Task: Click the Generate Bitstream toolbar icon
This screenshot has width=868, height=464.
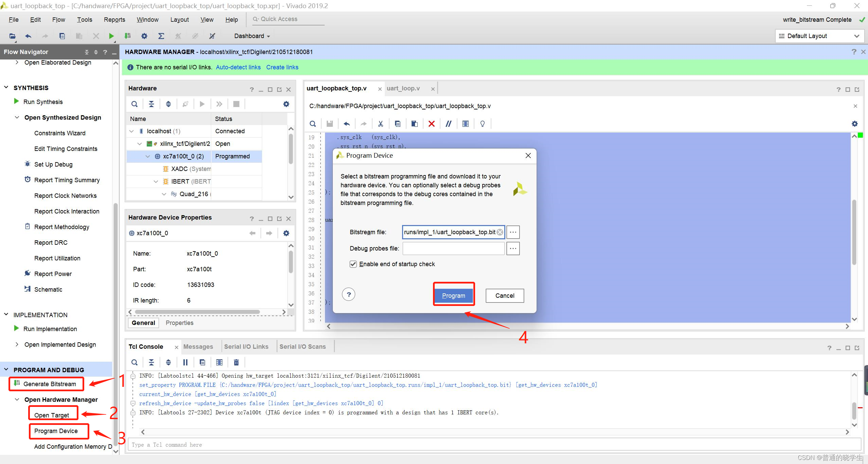Action: point(128,36)
